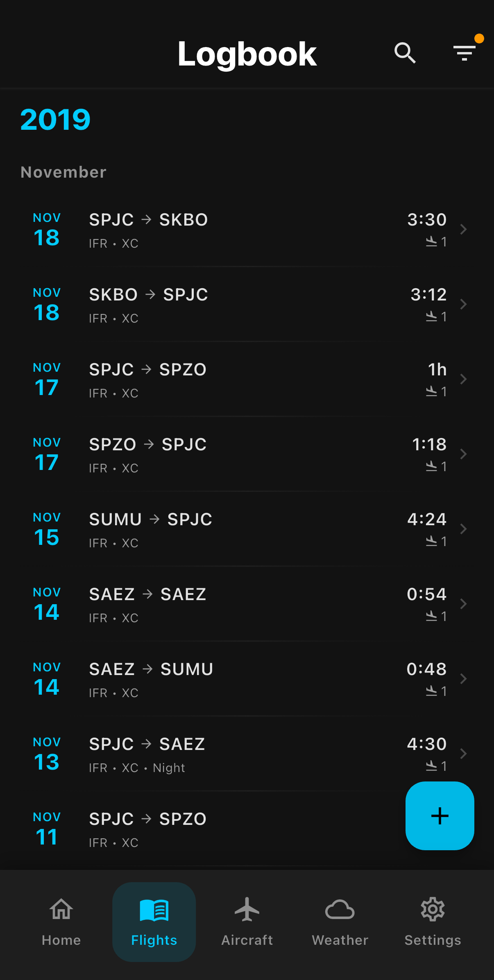Tap the 2019 year header
Screen dimensions: 494x980
click(55, 120)
